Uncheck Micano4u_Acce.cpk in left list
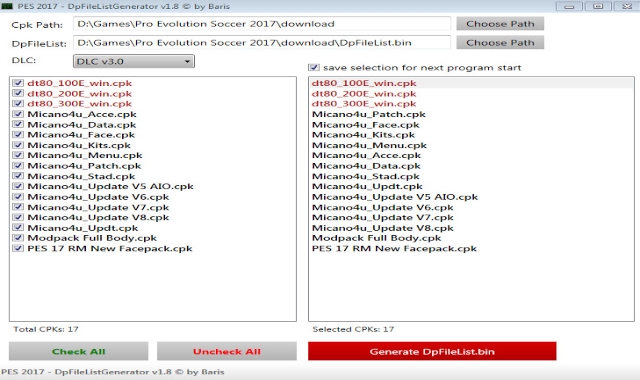Image resolution: width=640 pixels, height=380 pixels. pyautogui.click(x=18, y=114)
